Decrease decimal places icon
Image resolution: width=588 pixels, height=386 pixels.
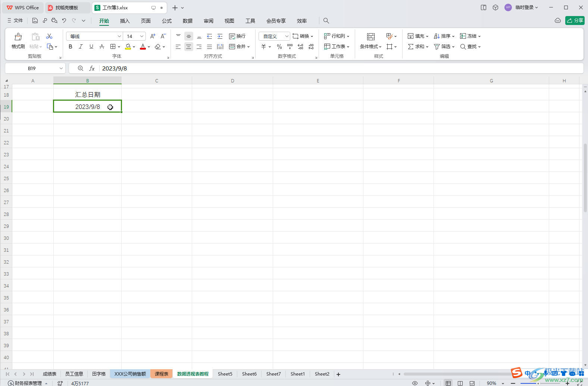pyautogui.click(x=311, y=47)
